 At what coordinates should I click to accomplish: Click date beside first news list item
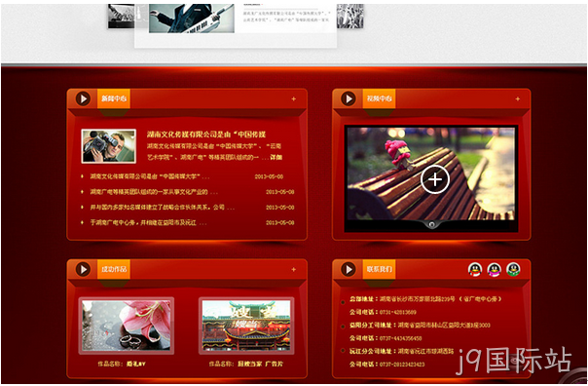pyautogui.click(x=269, y=176)
